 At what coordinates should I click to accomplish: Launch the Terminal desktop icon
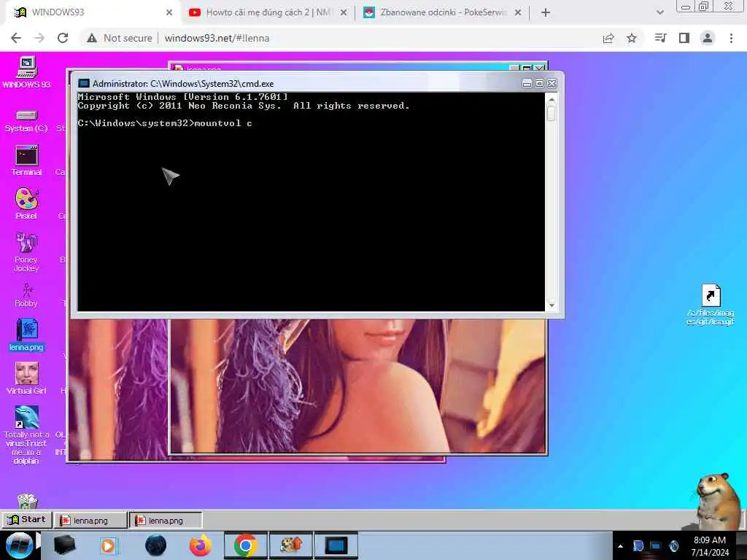point(27,160)
